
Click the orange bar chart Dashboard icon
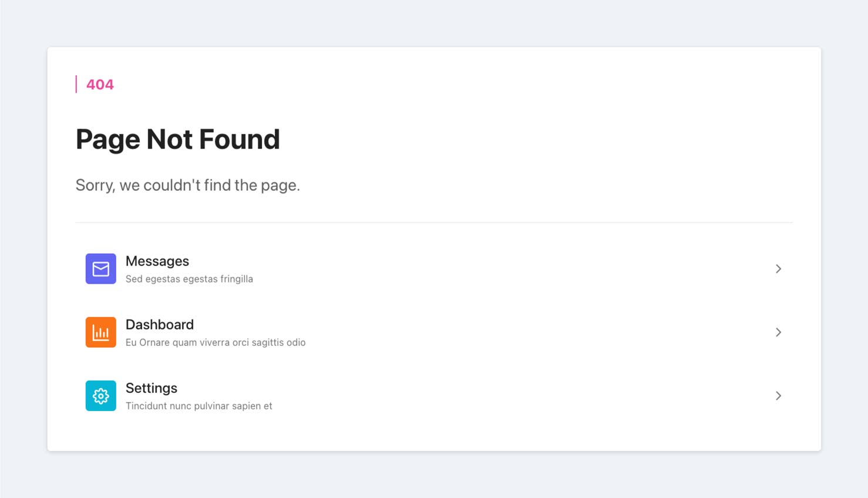(x=100, y=332)
